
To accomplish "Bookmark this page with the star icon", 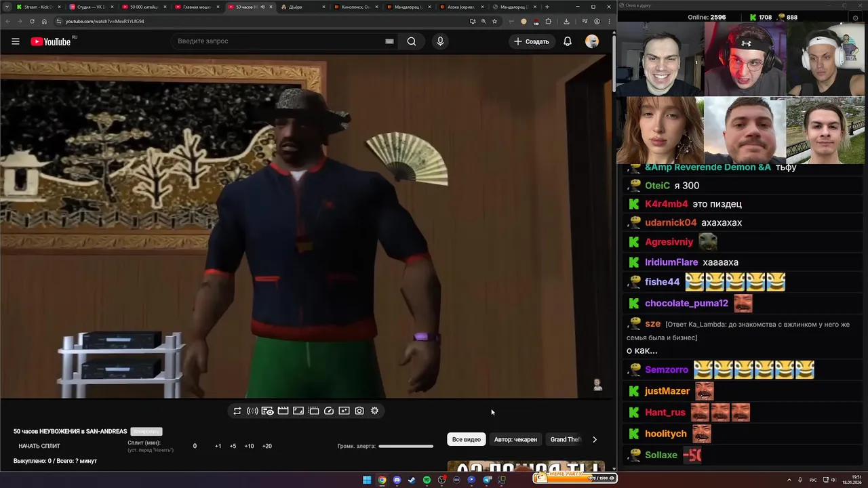I will click(x=494, y=21).
